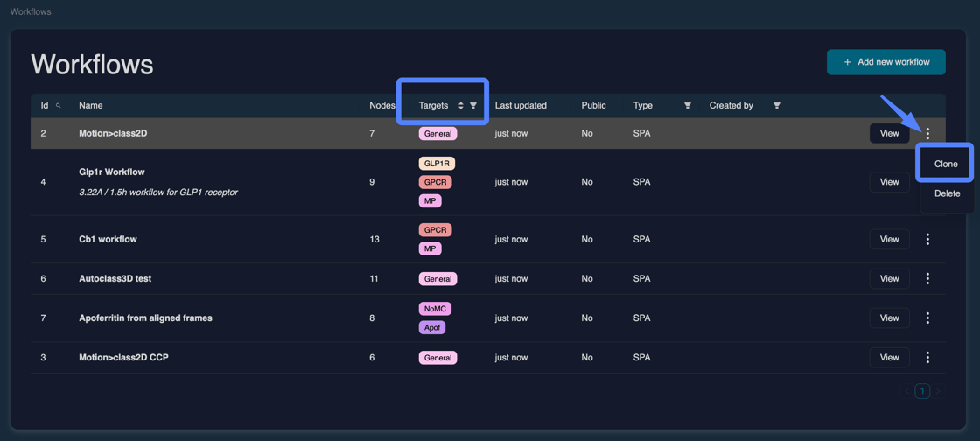The width and height of the screenshot is (980, 441).
Task: View the Autoclass3D test workflow
Action: tap(889, 278)
